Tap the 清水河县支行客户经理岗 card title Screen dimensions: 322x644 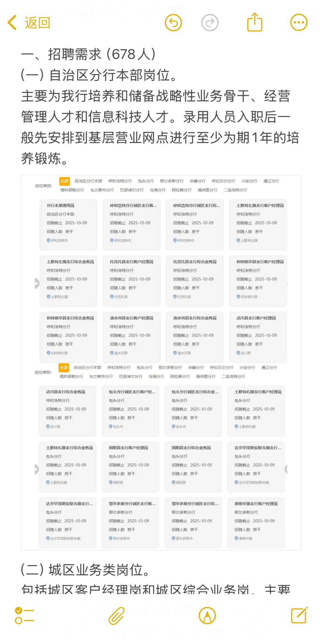pos(131,318)
